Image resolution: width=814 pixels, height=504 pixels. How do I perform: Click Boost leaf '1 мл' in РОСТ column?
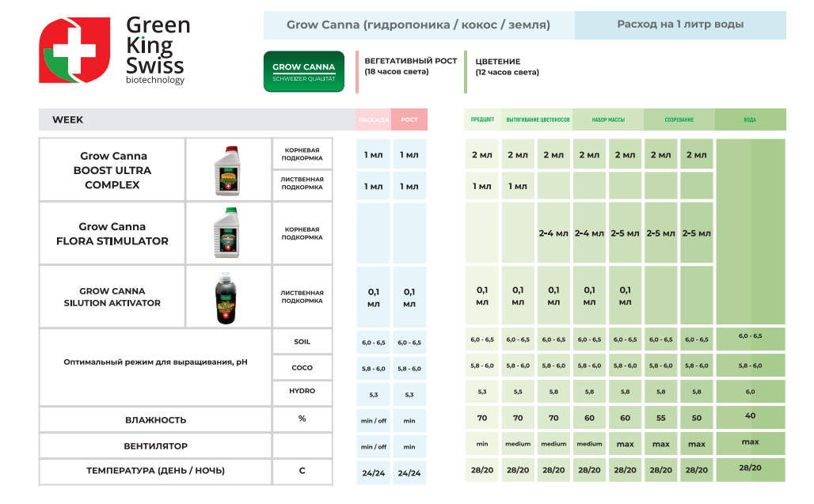pos(409,186)
